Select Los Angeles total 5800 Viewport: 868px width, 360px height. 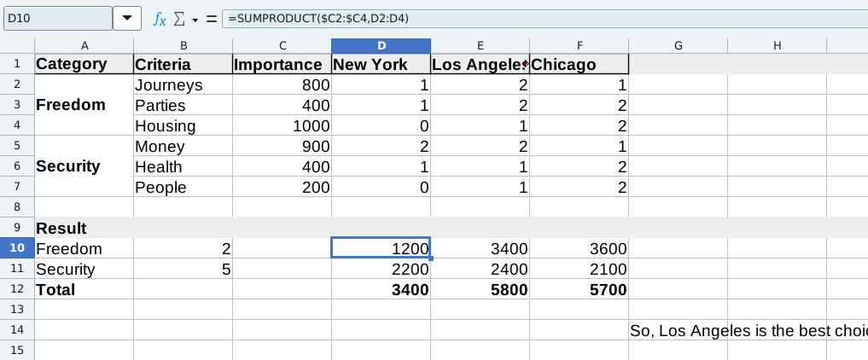(x=481, y=289)
